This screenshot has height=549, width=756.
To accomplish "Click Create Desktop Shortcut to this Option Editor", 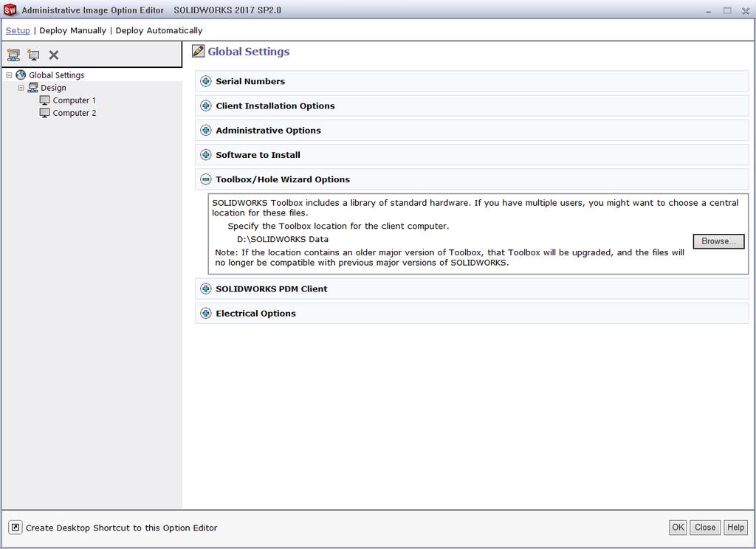I will pos(122,528).
